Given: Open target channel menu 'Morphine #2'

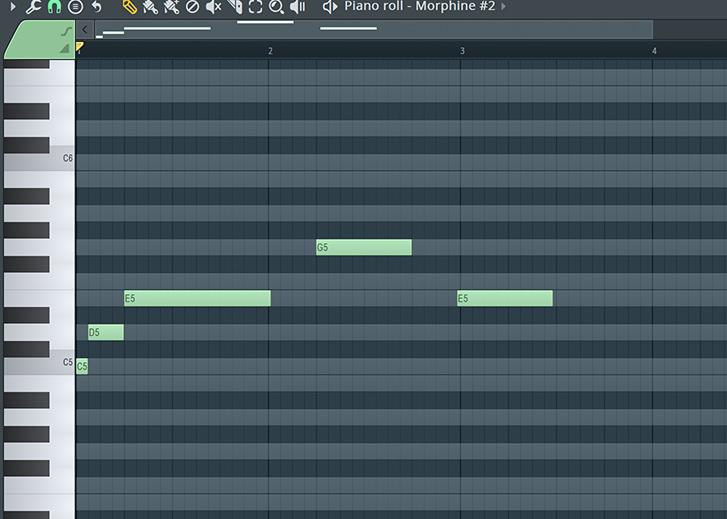Looking at the screenshot, I should (419, 7).
